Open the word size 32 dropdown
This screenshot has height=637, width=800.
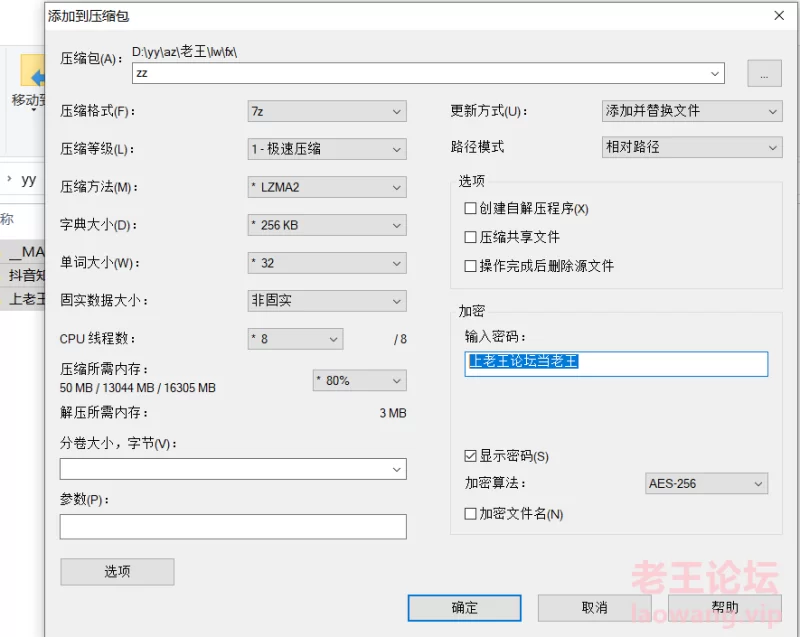327,263
